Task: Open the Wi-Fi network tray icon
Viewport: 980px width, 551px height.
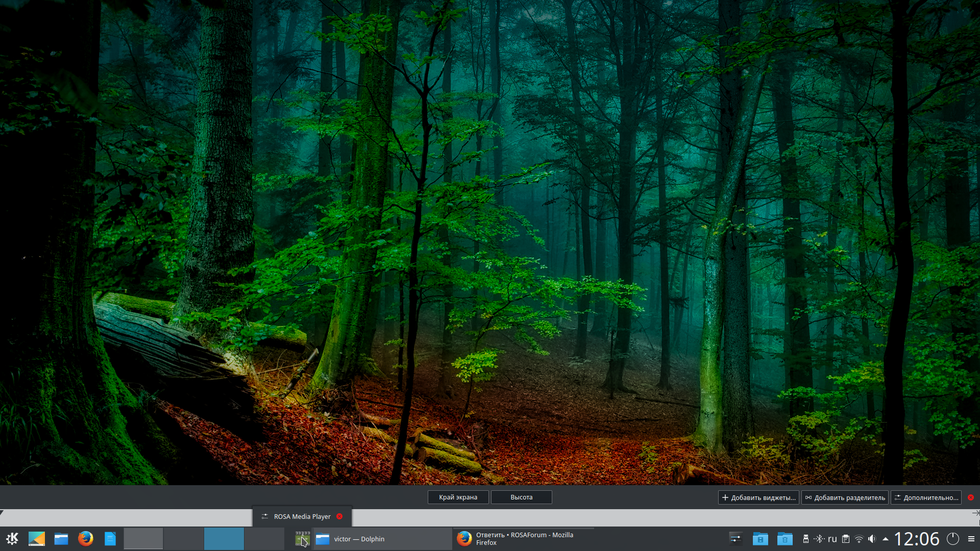Action: [859, 539]
